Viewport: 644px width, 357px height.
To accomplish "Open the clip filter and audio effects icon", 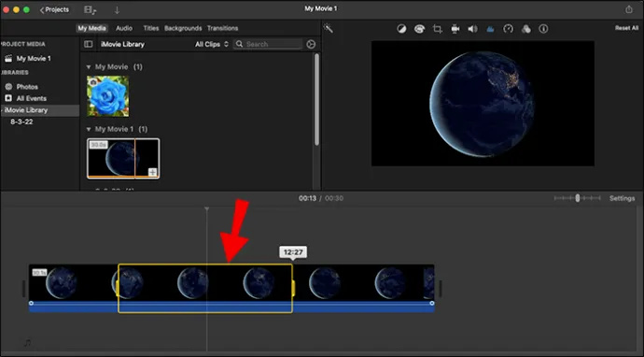I will pyautogui.click(x=525, y=29).
